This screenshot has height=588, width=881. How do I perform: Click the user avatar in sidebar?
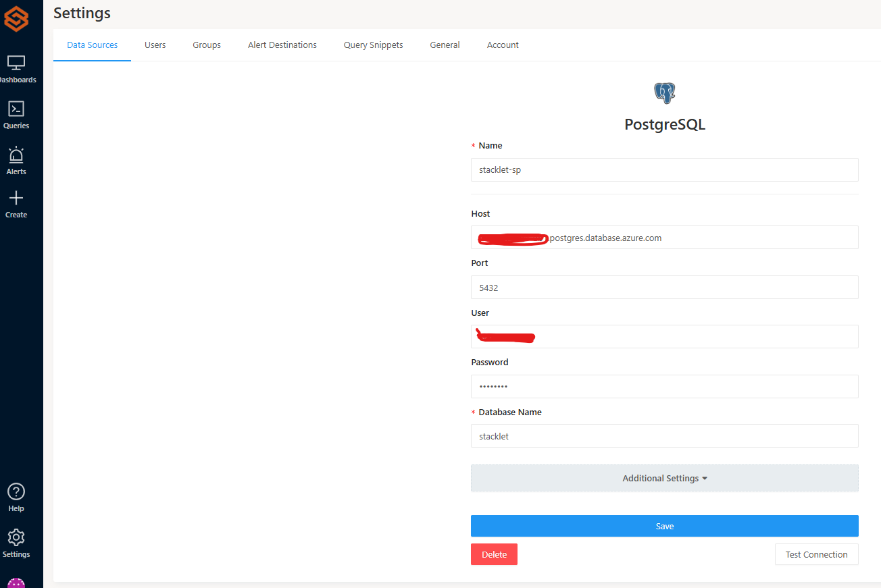pos(16,583)
